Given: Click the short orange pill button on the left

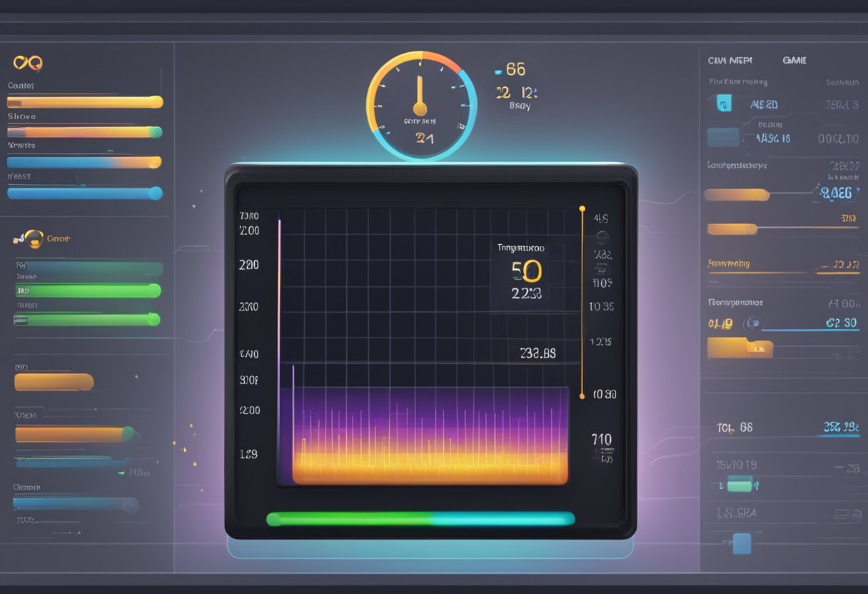Looking at the screenshot, I should [54, 382].
